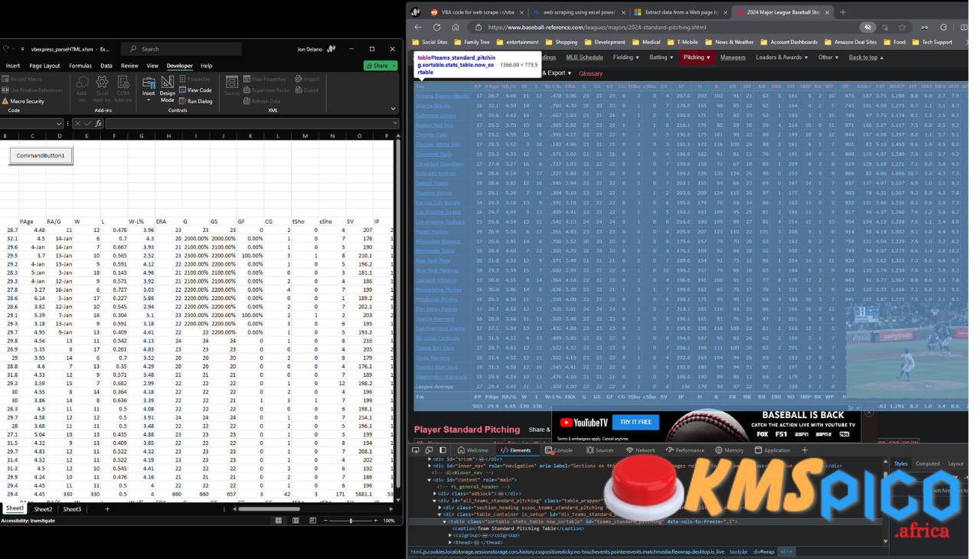
Task: Click Run Dialog in Controls group
Action: 196,101
